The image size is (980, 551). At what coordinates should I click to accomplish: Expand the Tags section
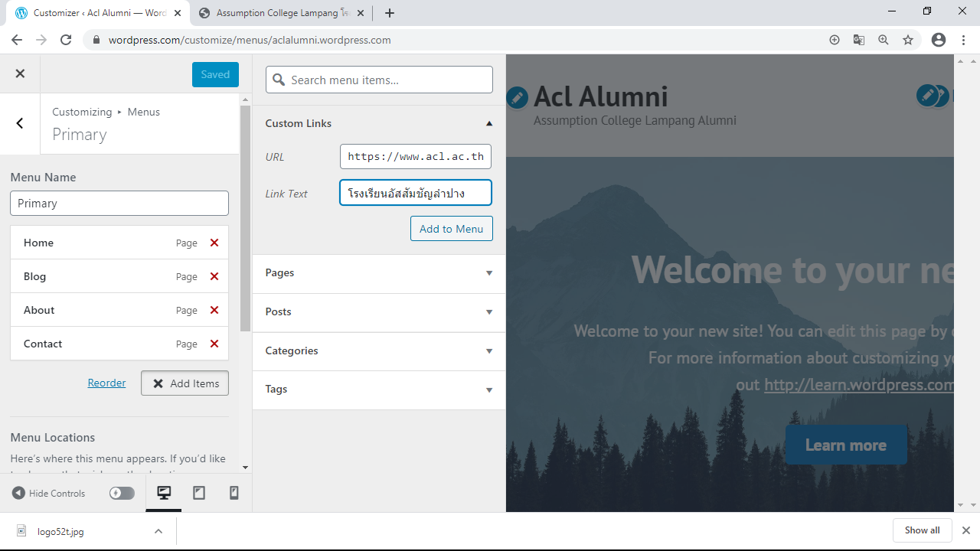[489, 390]
